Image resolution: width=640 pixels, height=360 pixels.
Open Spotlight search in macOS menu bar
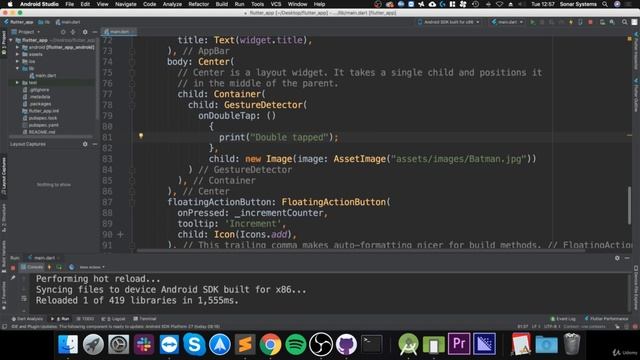coord(604,4)
